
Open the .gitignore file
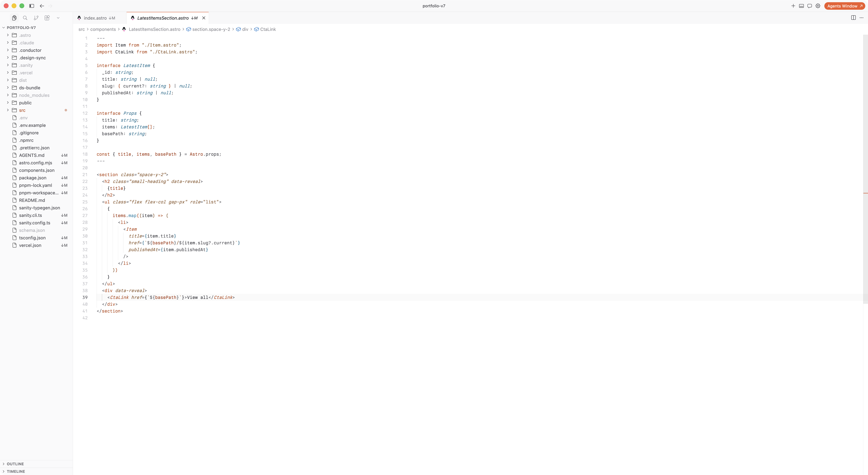point(36,133)
